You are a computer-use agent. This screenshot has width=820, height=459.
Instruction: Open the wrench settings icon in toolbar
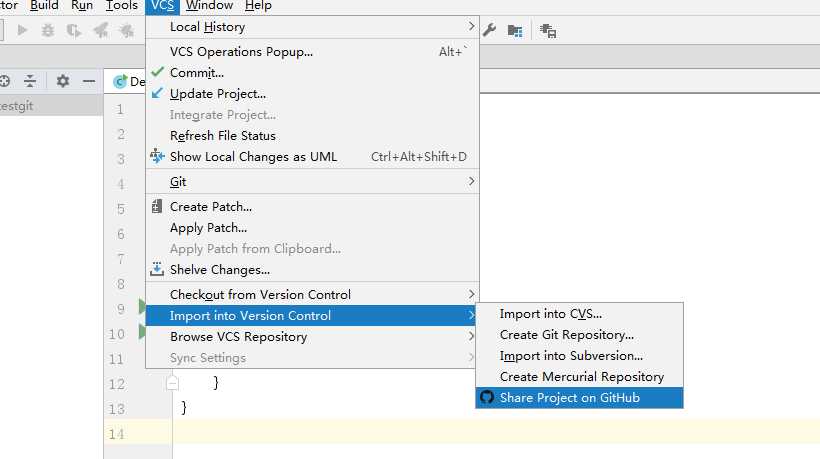click(x=489, y=30)
